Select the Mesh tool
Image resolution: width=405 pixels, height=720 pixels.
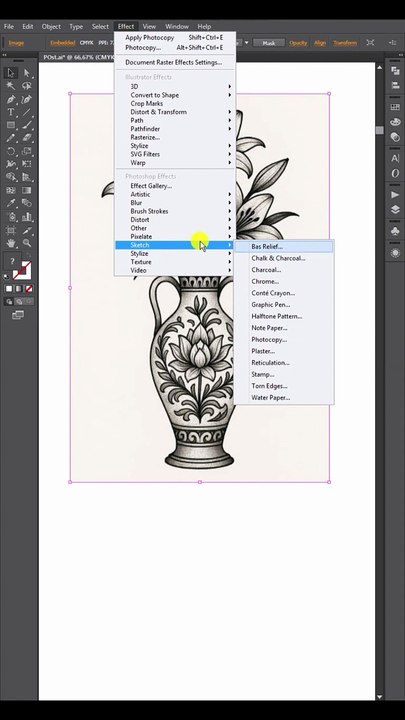[11, 190]
